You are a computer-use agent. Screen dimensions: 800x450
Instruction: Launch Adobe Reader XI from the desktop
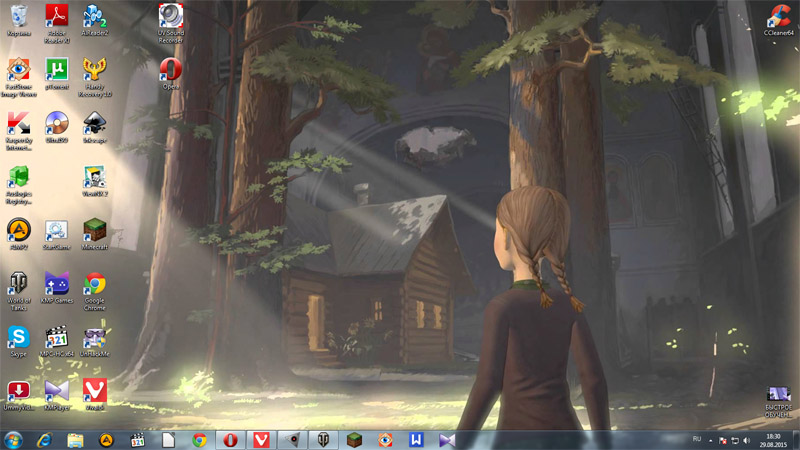(57, 23)
